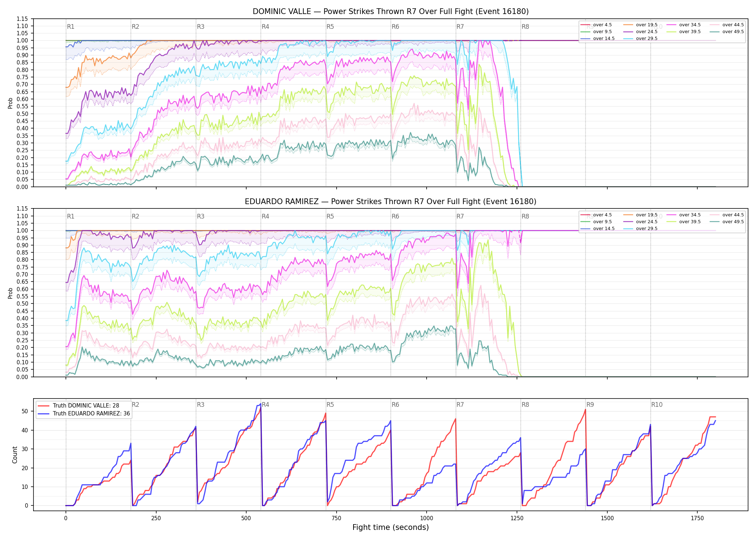Select 'over 29.5' in Valle chart legend
Screen dimensions: 756x540
pyautogui.click(x=640, y=39)
